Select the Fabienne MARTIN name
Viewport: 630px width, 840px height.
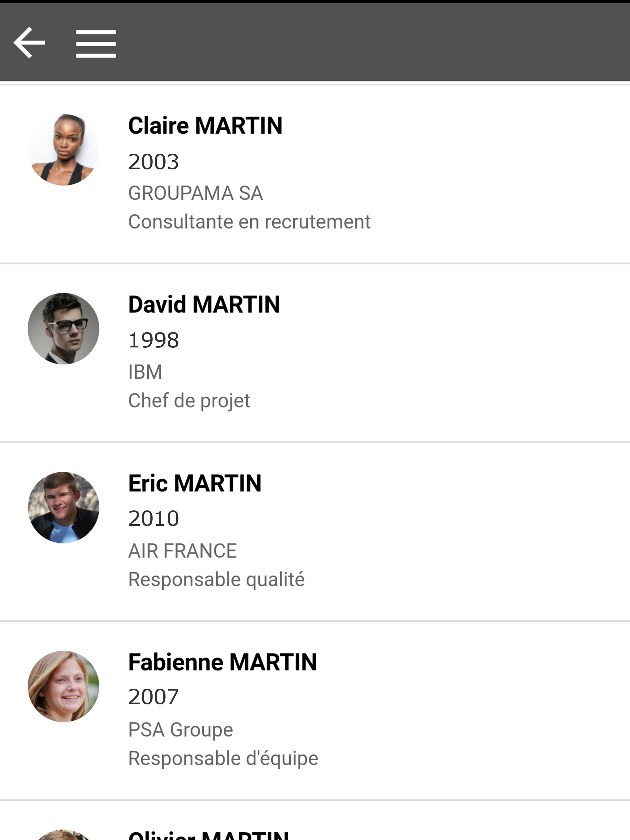222,662
